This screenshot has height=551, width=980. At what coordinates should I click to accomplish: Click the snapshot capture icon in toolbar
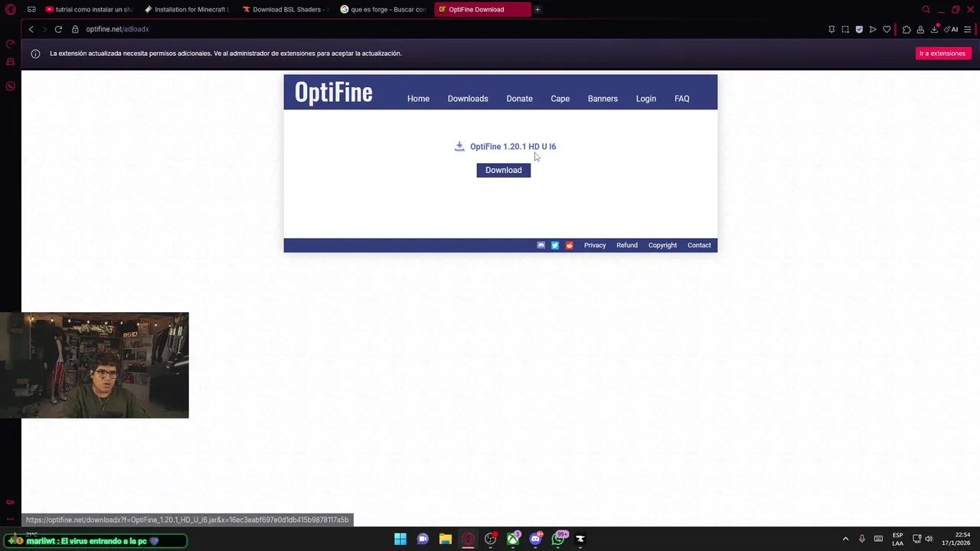click(x=845, y=29)
